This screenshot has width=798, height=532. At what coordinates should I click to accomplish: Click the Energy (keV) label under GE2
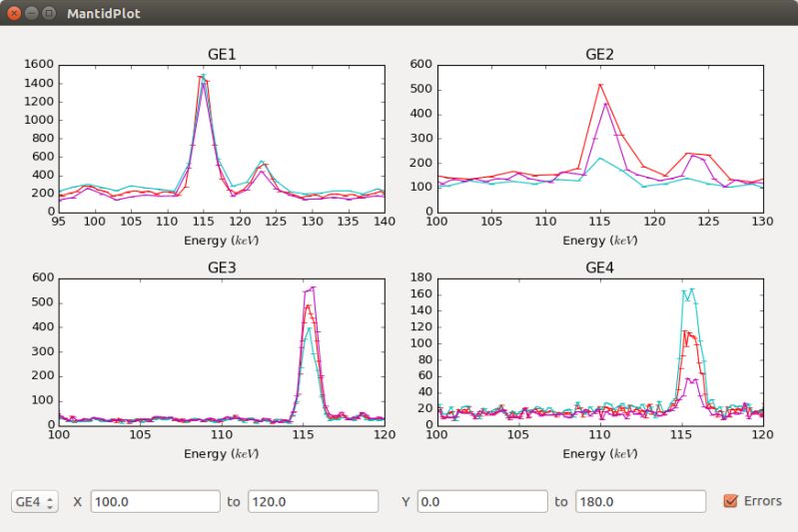pyautogui.click(x=600, y=241)
